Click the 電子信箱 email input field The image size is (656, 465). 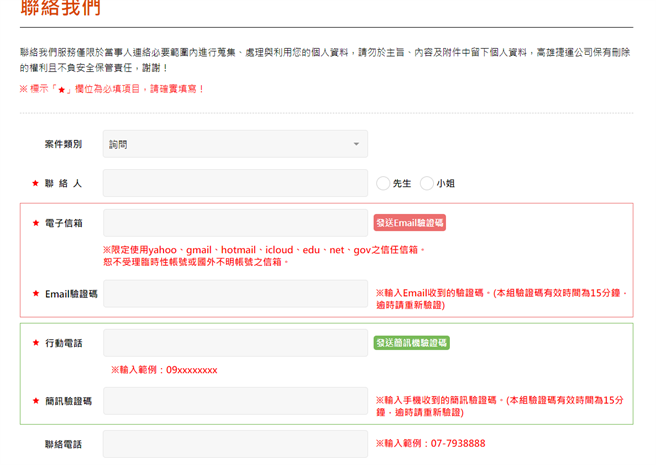(x=235, y=223)
